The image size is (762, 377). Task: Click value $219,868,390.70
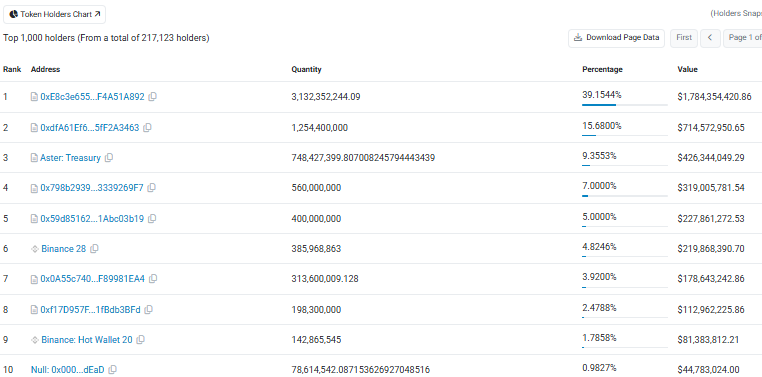pyautogui.click(x=711, y=249)
